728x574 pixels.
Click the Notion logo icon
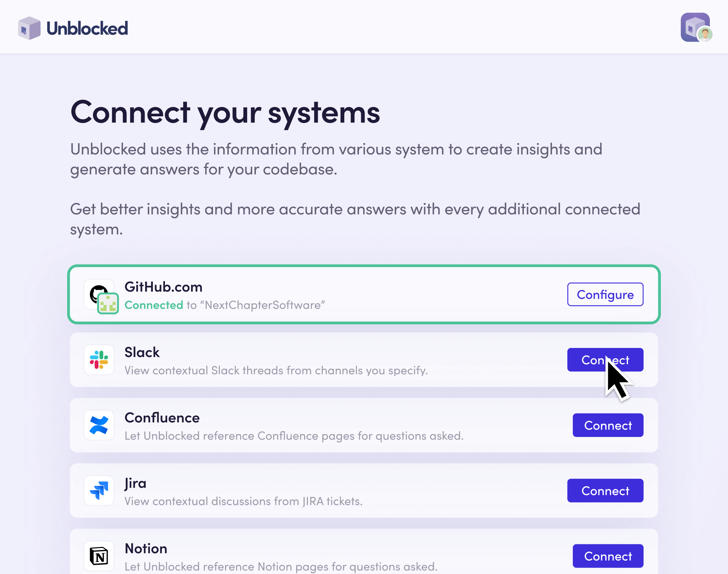[99, 556]
